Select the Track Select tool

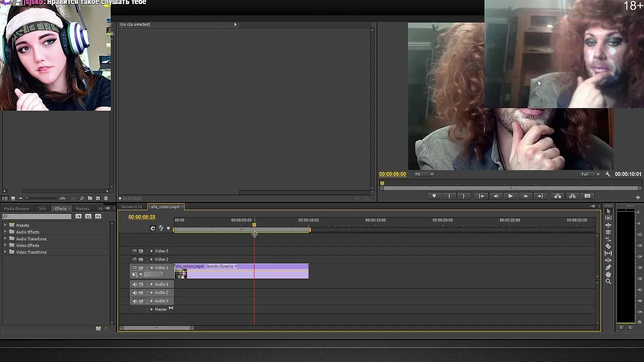tap(608, 218)
